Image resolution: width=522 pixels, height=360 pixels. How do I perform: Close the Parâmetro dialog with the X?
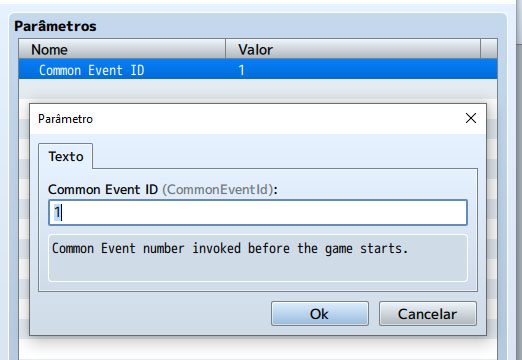point(471,118)
